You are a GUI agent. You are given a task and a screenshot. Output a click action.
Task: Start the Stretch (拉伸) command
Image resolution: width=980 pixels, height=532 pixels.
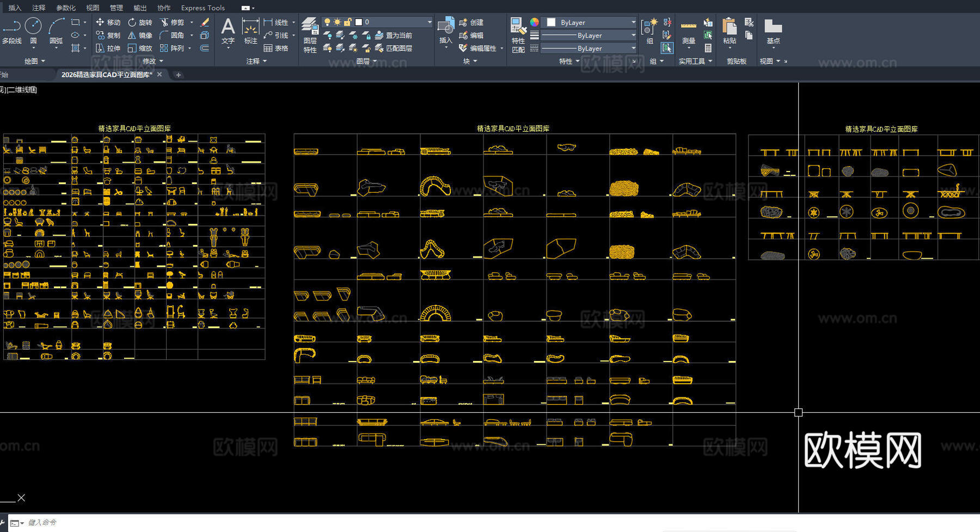108,48
